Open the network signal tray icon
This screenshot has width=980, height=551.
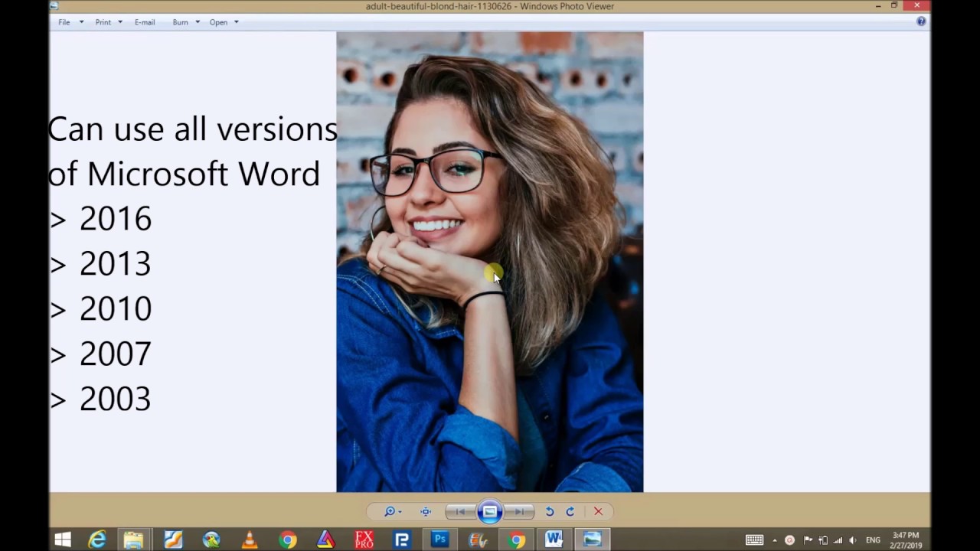coord(838,540)
